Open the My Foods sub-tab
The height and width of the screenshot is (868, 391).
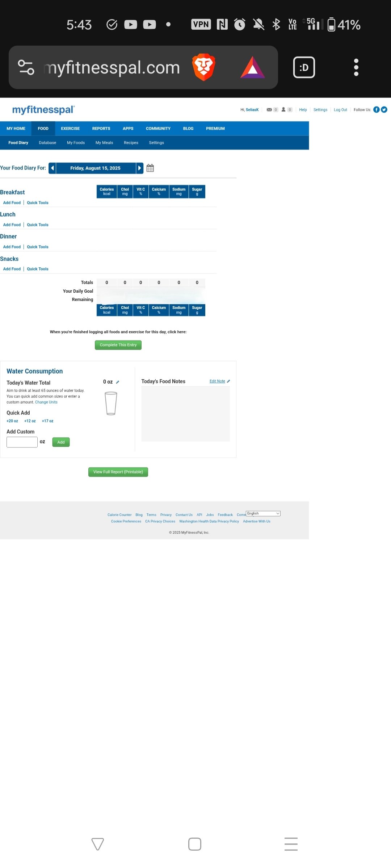(x=76, y=143)
